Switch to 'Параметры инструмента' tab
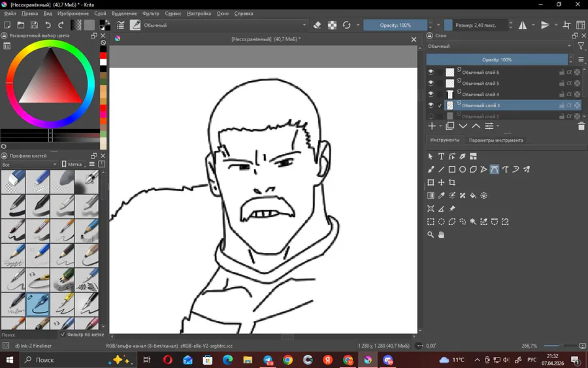 point(496,140)
